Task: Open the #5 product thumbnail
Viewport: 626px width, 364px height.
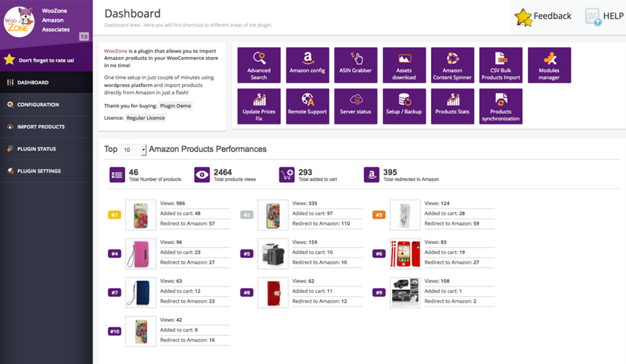Action: (273, 253)
